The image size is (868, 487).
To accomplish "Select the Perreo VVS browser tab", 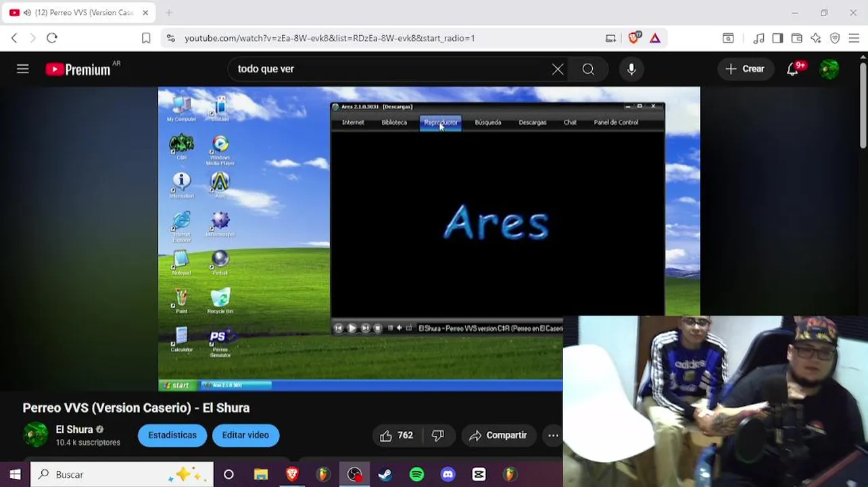I will (x=78, y=13).
